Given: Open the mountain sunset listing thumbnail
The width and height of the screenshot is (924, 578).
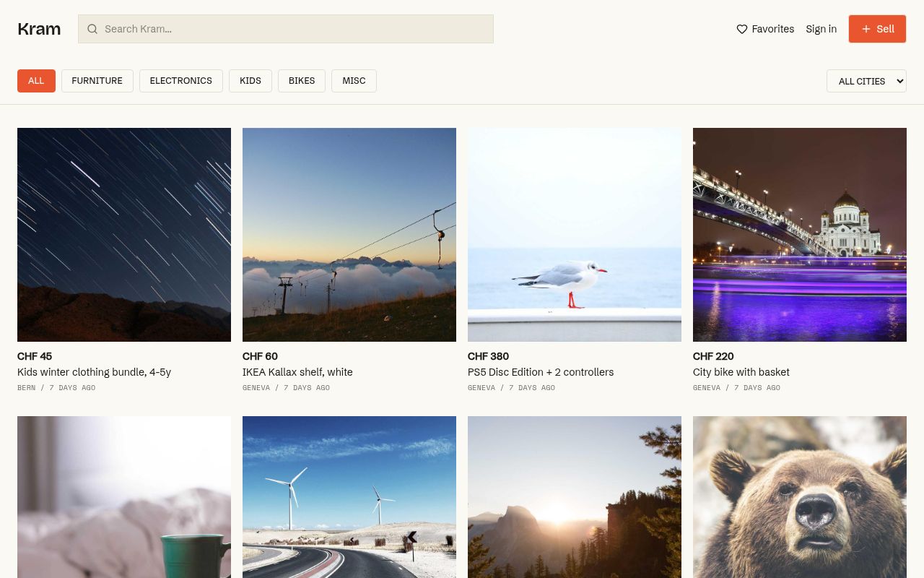Looking at the screenshot, I should coord(575,497).
